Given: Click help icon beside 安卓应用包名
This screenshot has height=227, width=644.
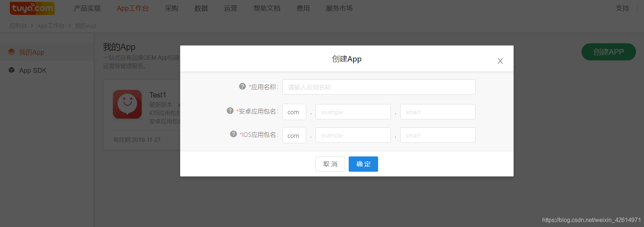Looking at the screenshot, I should click(x=230, y=111).
